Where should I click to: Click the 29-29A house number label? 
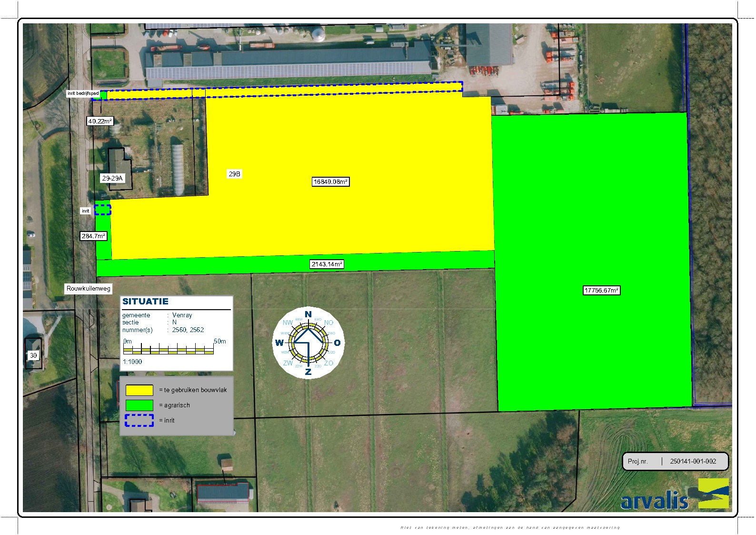(x=112, y=178)
